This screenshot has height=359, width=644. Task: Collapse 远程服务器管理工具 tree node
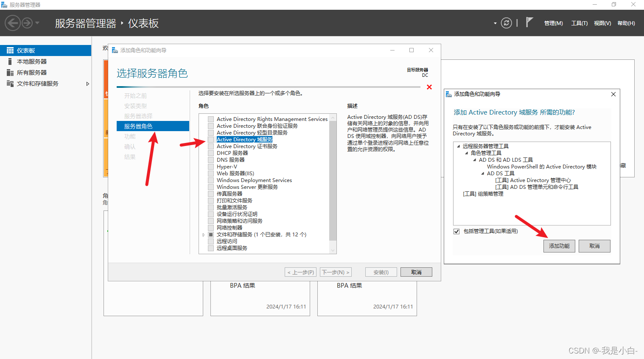(x=458, y=146)
